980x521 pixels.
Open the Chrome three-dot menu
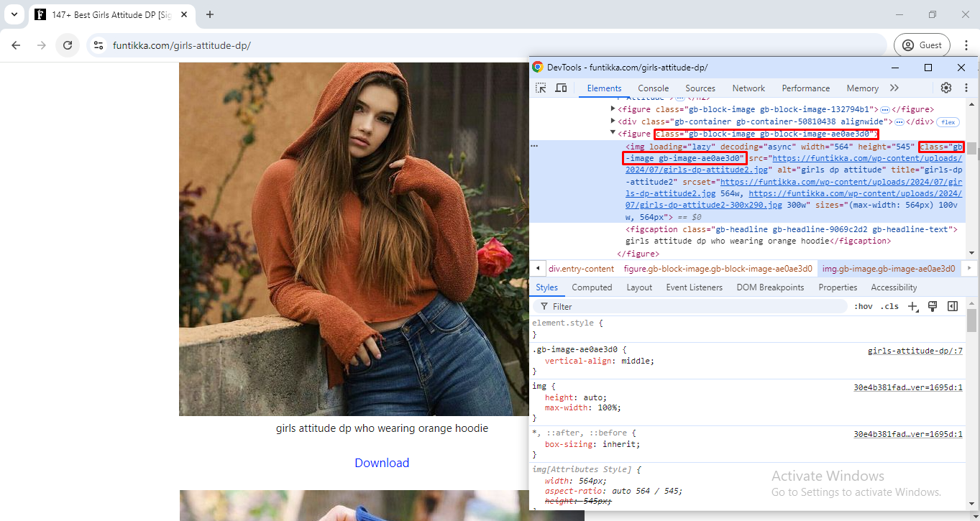point(966,45)
